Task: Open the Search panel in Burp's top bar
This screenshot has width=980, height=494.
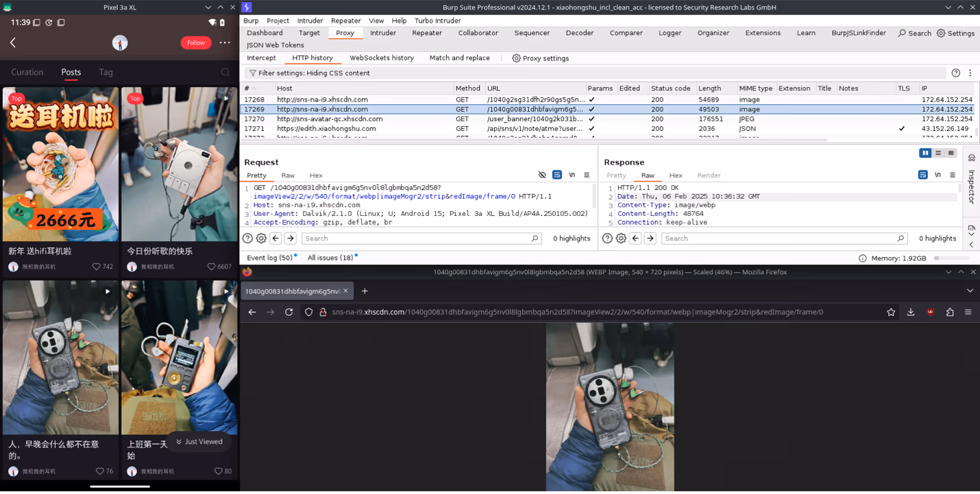Action: (x=914, y=32)
